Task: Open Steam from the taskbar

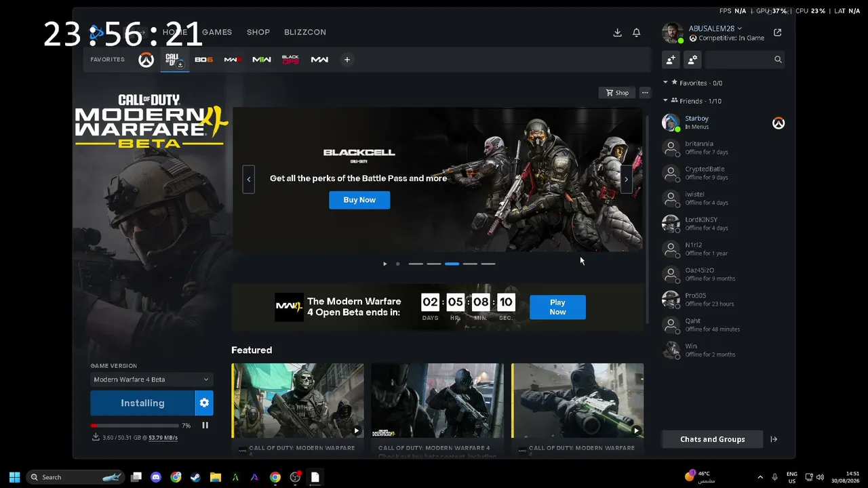Action: click(195, 477)
